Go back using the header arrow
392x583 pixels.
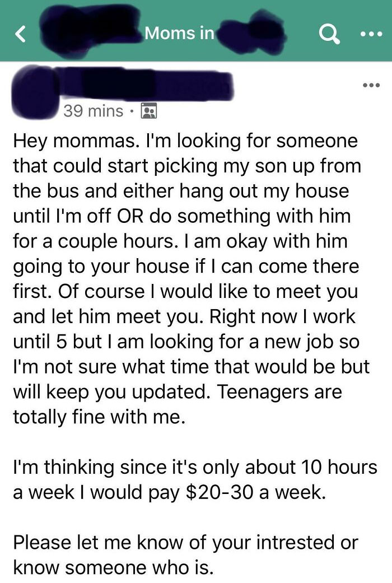coord(20,34)
